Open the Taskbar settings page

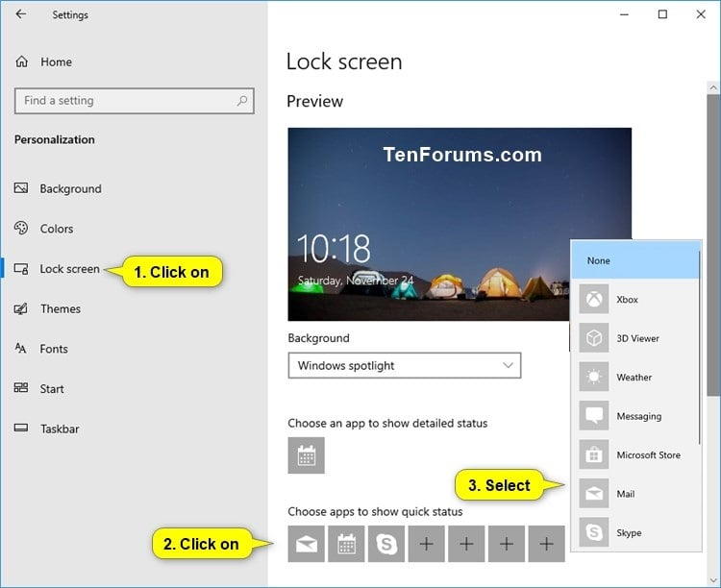click(x=46, y=429)
